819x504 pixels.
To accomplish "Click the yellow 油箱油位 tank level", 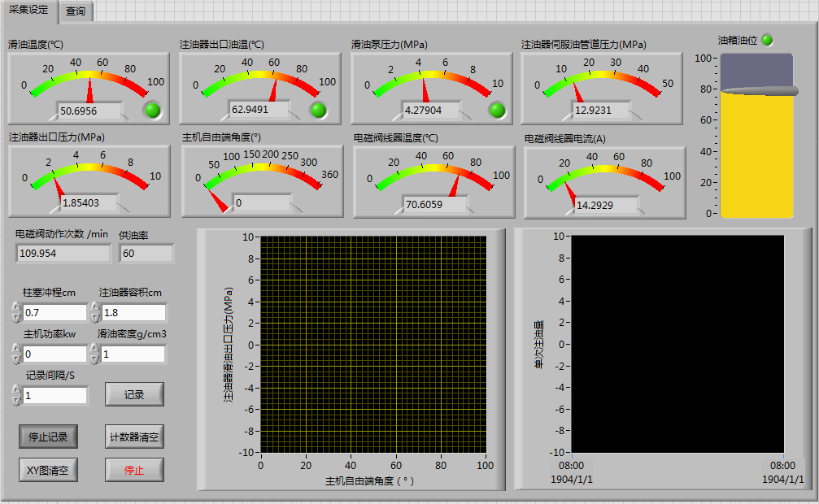I will [x=756, y=154].
